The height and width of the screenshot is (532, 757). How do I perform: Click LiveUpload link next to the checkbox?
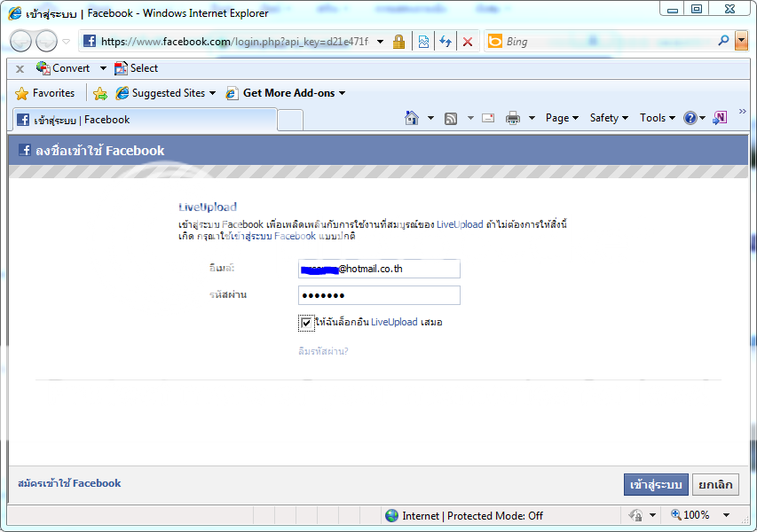(394, 322)
